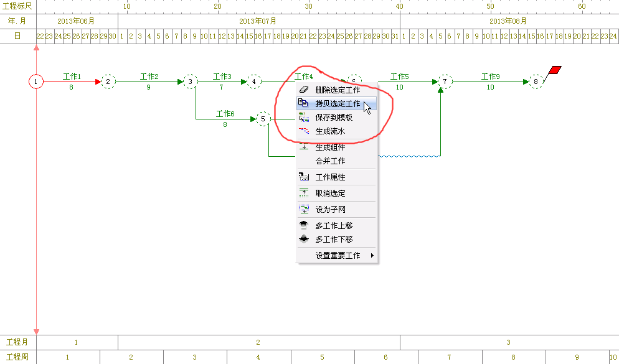Viewport: 619px width, 364px height.
Task: Select network node 3
Action: (191, 82)
